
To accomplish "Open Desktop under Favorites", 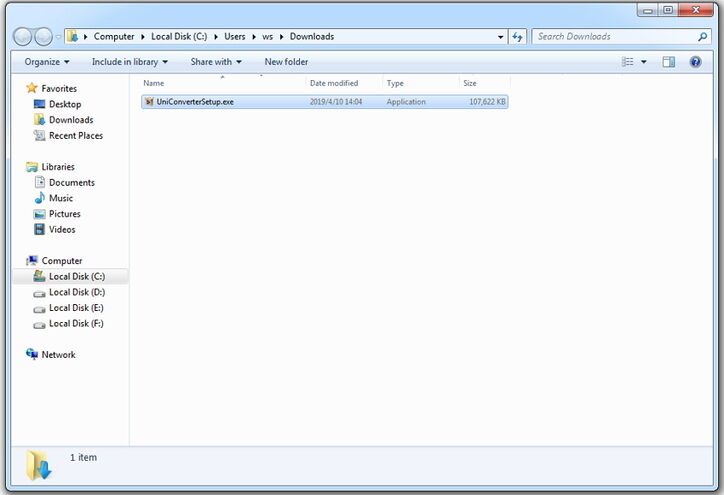I will pyautogui.click(x=65, y=104).
